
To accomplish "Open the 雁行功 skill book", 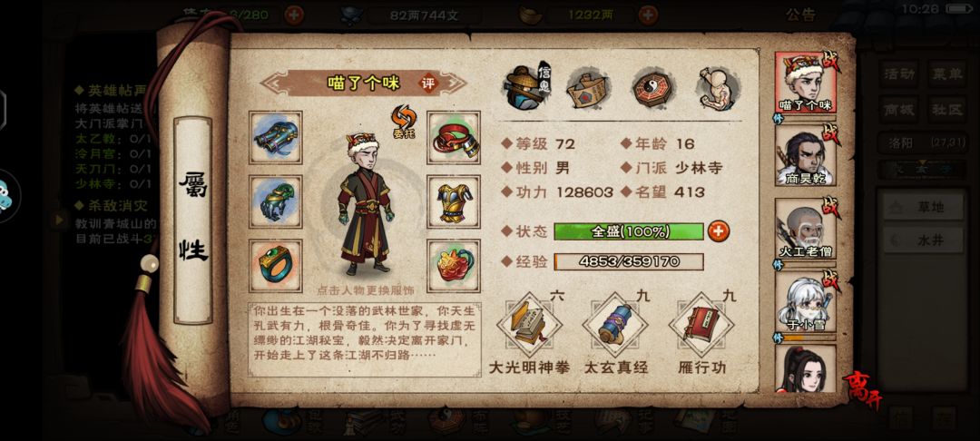I will click(701, 326).
